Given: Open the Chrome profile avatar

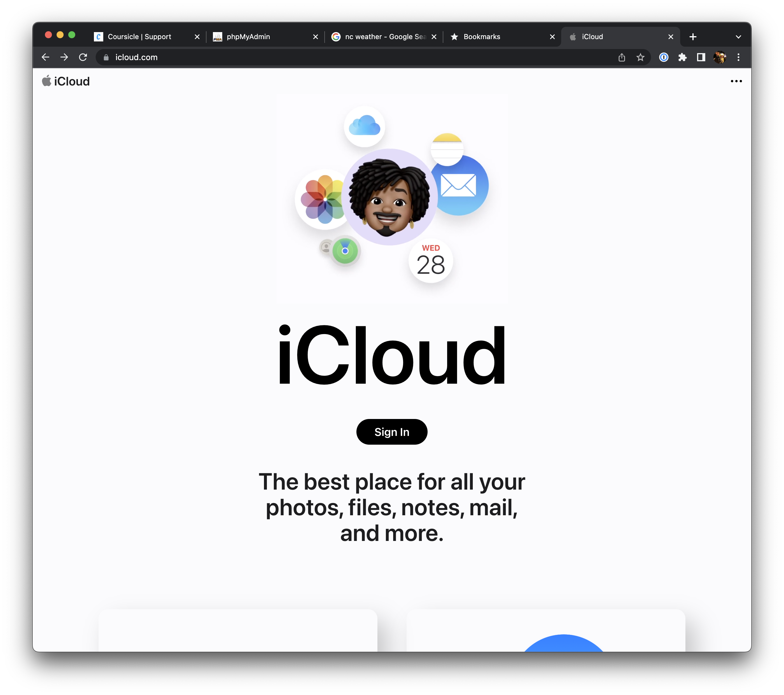Looking at the screenshot, I should [720, 57].
